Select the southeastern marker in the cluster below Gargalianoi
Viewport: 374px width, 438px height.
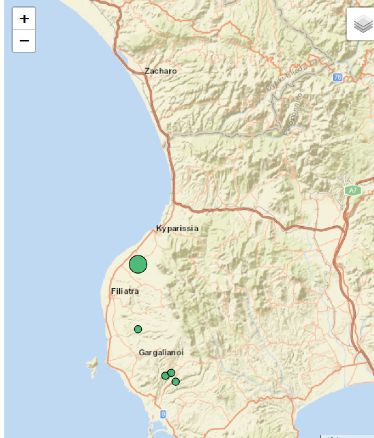(x=176, y=382)
